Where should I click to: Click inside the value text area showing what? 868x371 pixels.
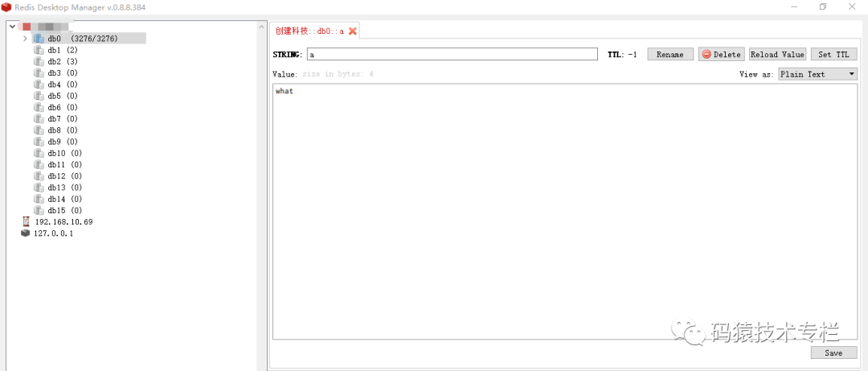565,212
